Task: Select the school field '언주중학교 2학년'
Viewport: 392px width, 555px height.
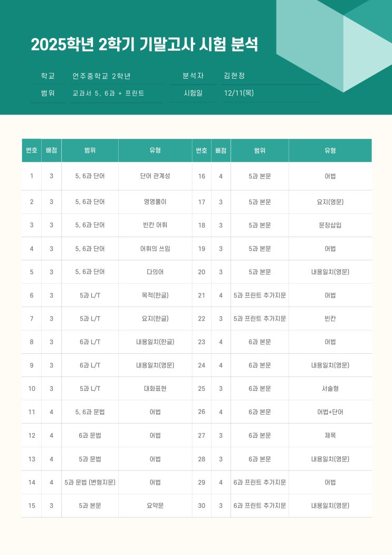Action: pos(101,76)
